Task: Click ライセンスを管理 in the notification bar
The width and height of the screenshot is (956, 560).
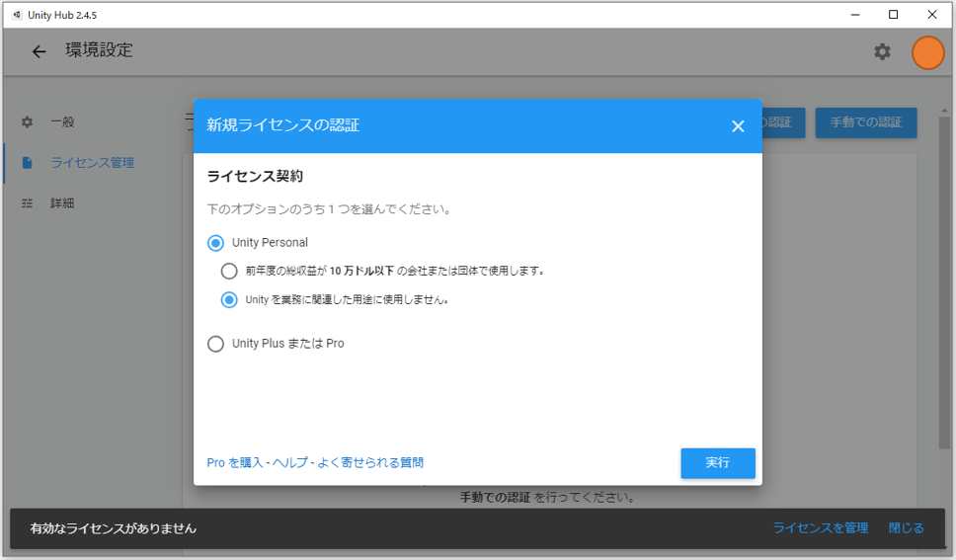Action: pos(820,528)
